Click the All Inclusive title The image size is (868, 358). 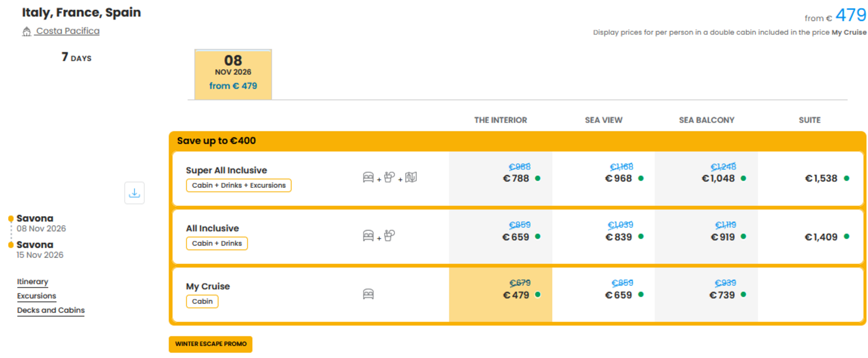coord(213,228)
